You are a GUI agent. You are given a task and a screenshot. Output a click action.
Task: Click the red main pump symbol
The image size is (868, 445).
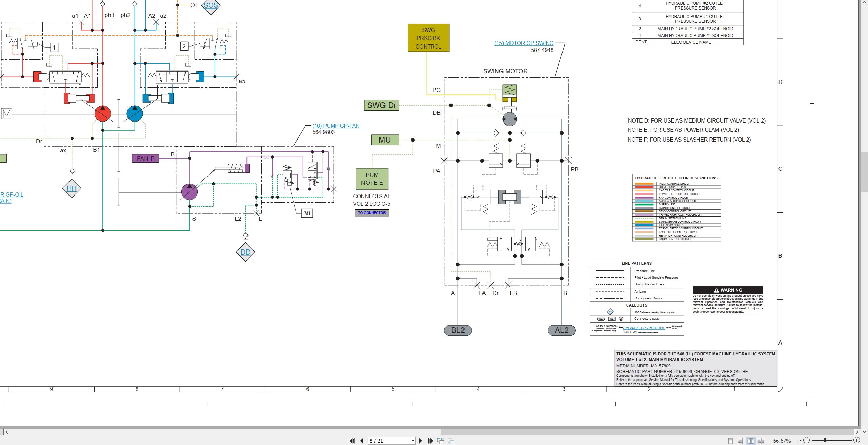[102, 114]
